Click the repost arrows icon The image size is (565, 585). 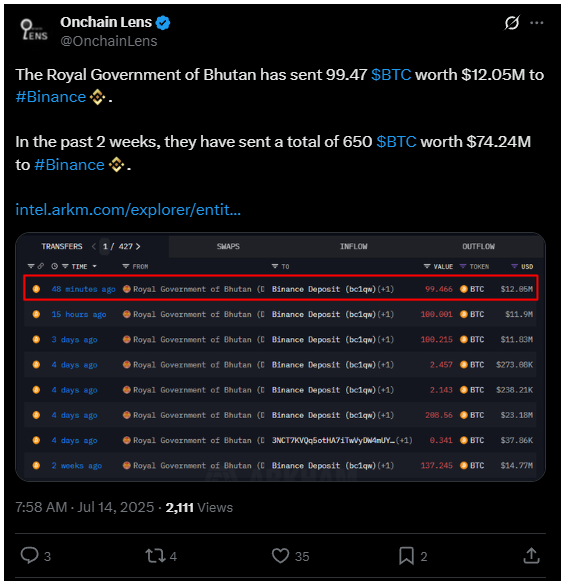(x=155, y=556)
